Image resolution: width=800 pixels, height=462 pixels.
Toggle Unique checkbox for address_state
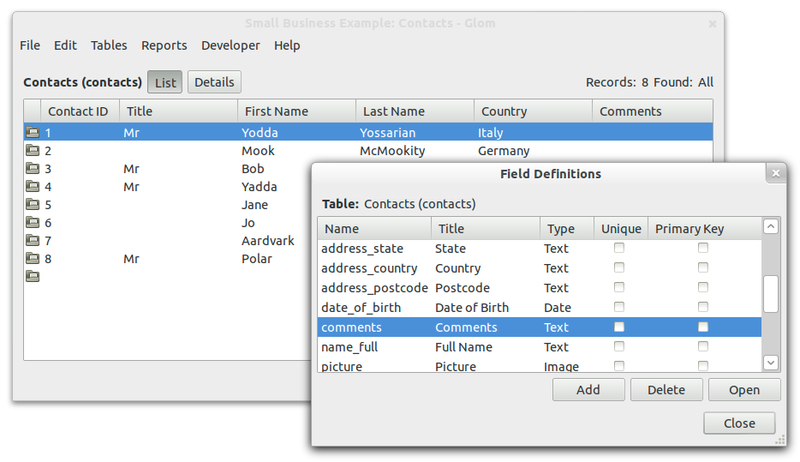[619, 248]
